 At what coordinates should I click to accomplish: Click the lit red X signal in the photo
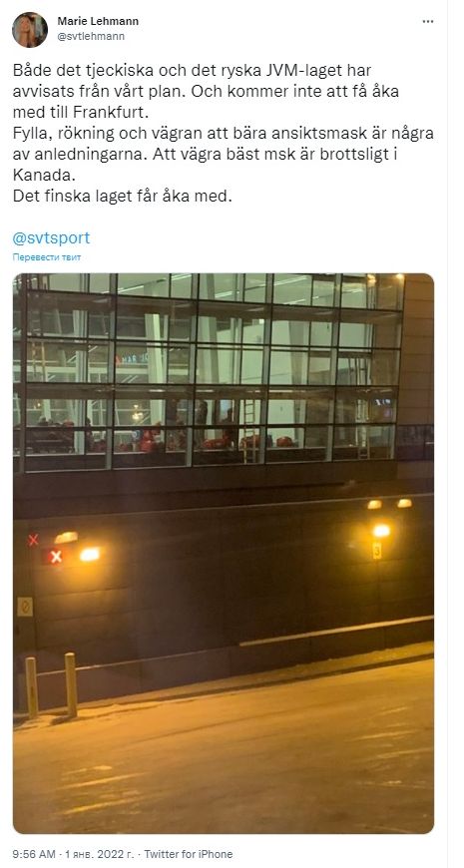[55, 557]
